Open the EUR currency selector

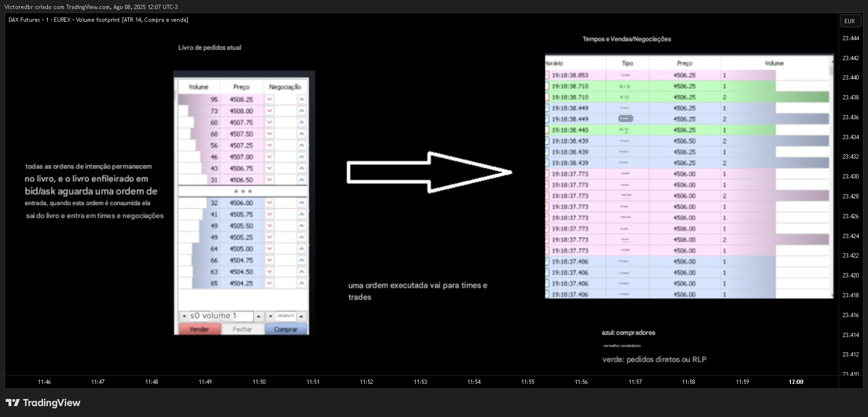click(850, 21)
